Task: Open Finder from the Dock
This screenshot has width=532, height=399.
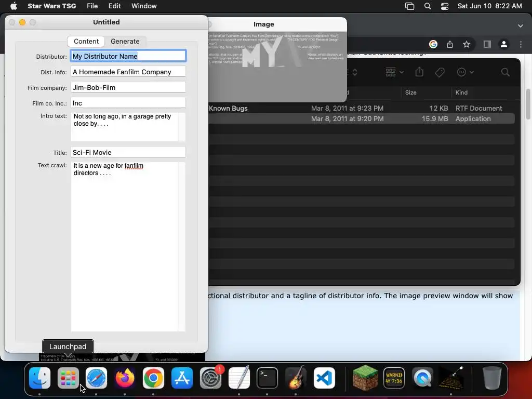Action: (39, 378)
